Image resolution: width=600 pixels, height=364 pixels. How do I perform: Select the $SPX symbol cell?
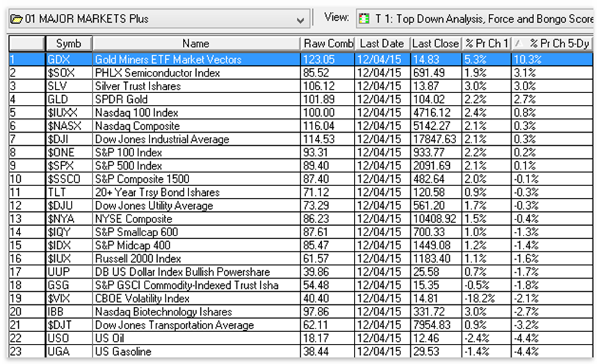pos(69,165)
